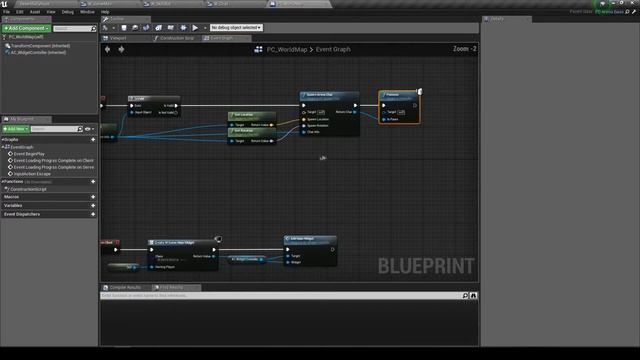
Task: Select TransformComponent (Inherited) in Components
Action: click(x=40, y=46)
